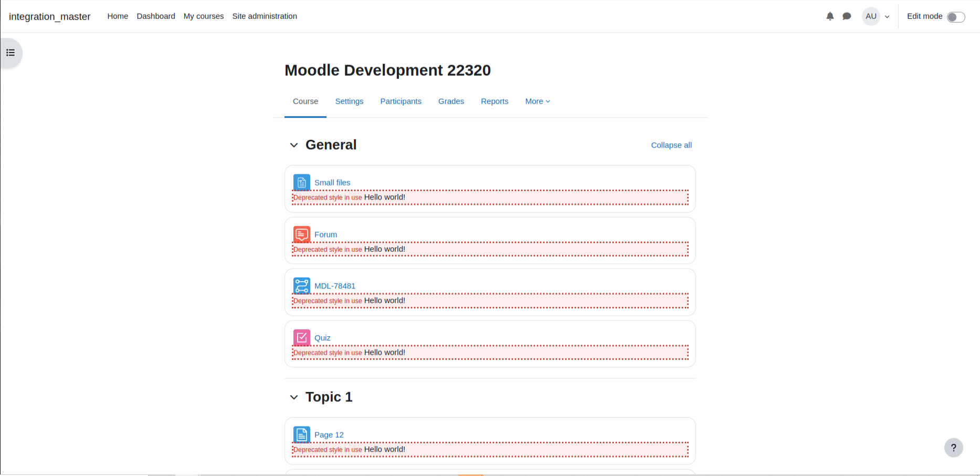Open Site administration in top navigation
The image size is (980, 476).
point(265,16)
